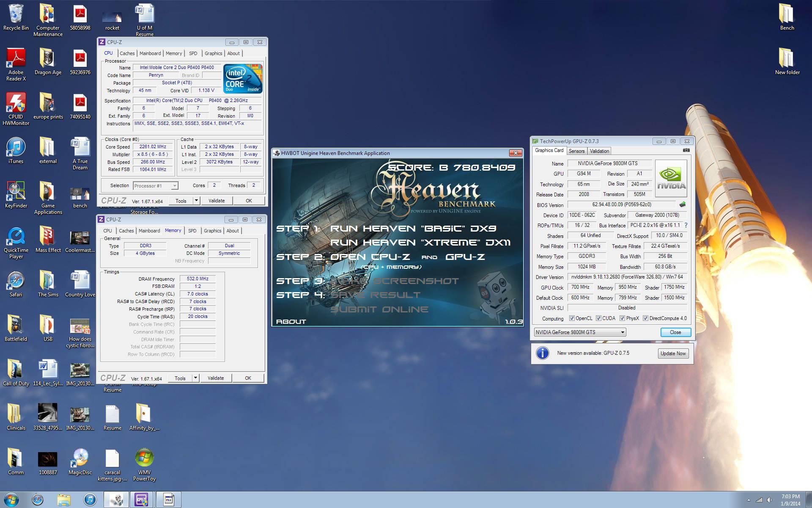Launch iTunes from the desktop
Screen dimensions: 812x508
pyautogui.click(x=16, y=151)
